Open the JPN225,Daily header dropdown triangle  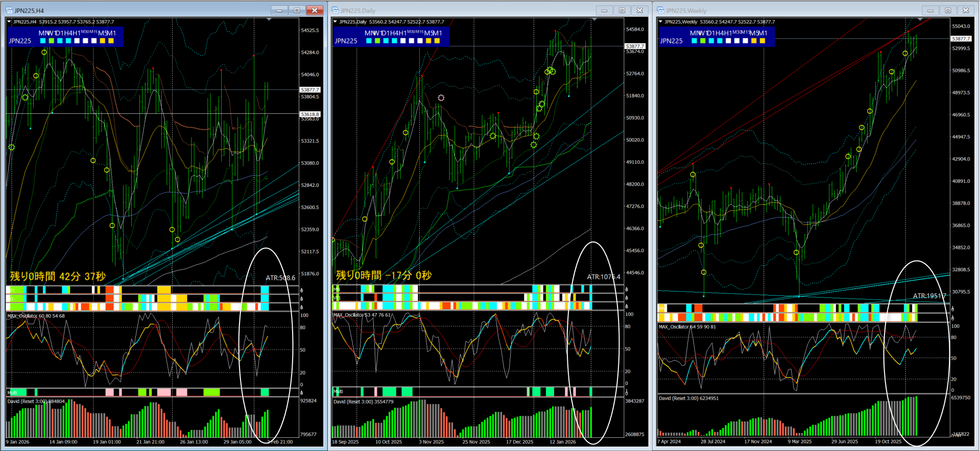pyautogui.click(x=335, y=21)
